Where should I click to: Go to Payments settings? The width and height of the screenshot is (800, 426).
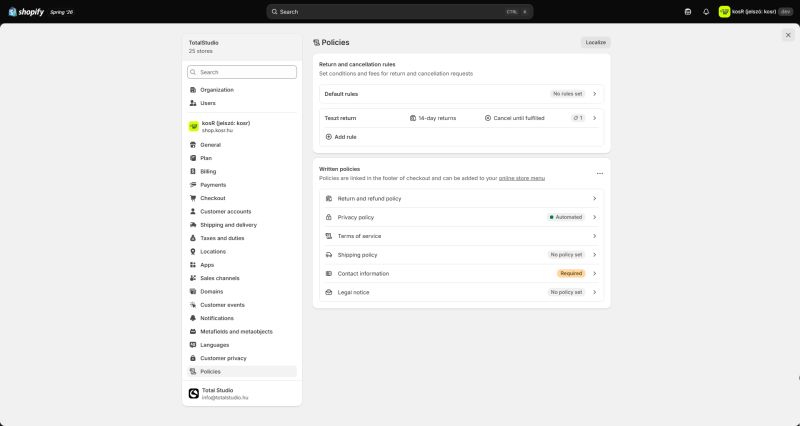click(x=242, y=185)
